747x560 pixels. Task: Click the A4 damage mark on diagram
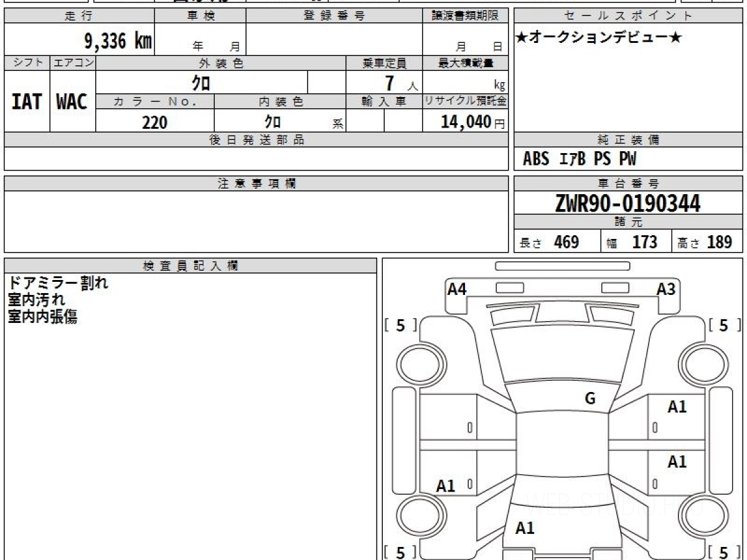pos(457,289)
